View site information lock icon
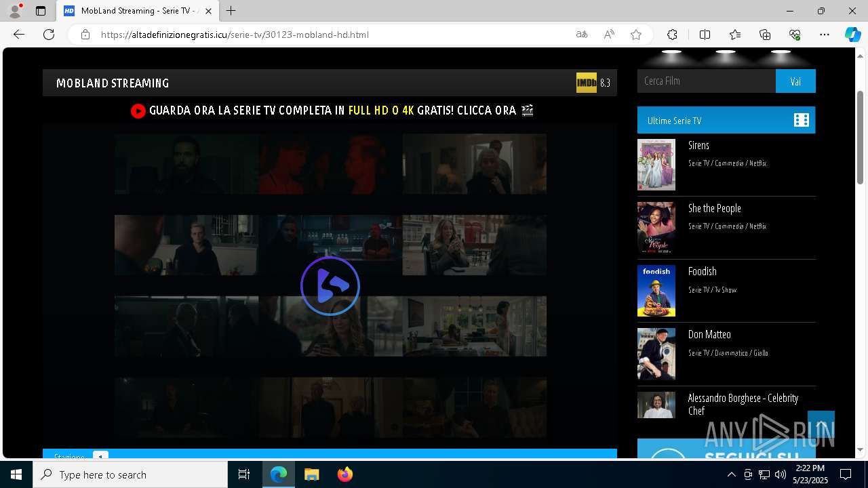The image size is (868, 488). click(85, 35)
